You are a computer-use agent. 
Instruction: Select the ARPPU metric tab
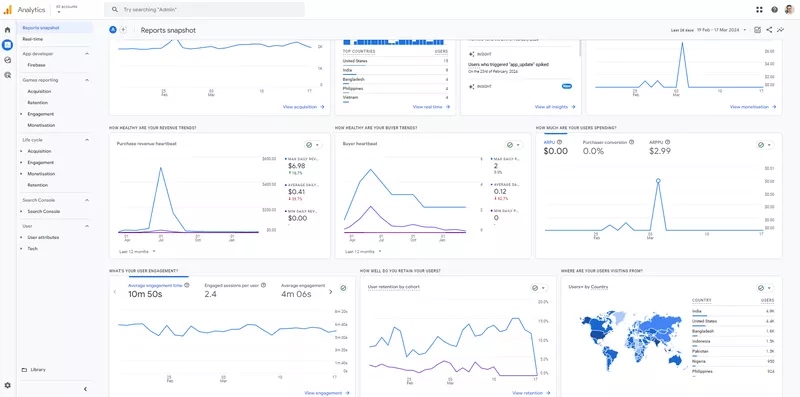[x=660, y=147]
